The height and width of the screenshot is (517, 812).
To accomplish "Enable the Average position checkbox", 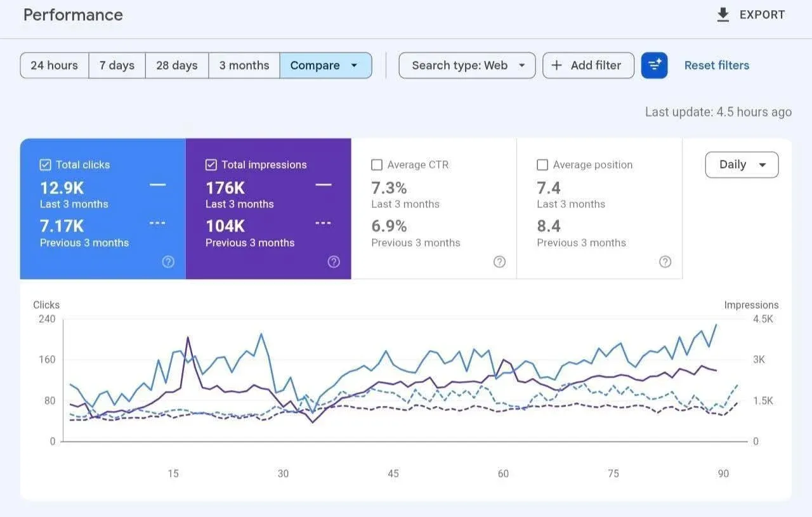I will tap(542, 165).
